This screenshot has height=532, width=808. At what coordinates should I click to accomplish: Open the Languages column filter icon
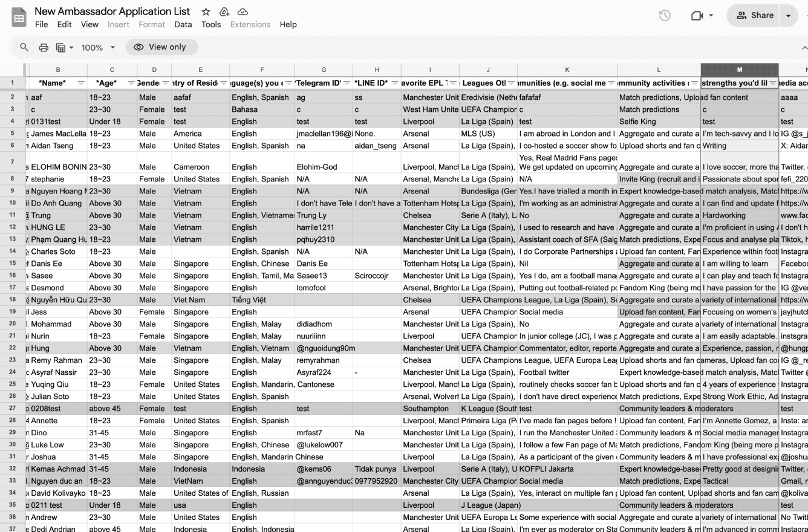[288, 83]
